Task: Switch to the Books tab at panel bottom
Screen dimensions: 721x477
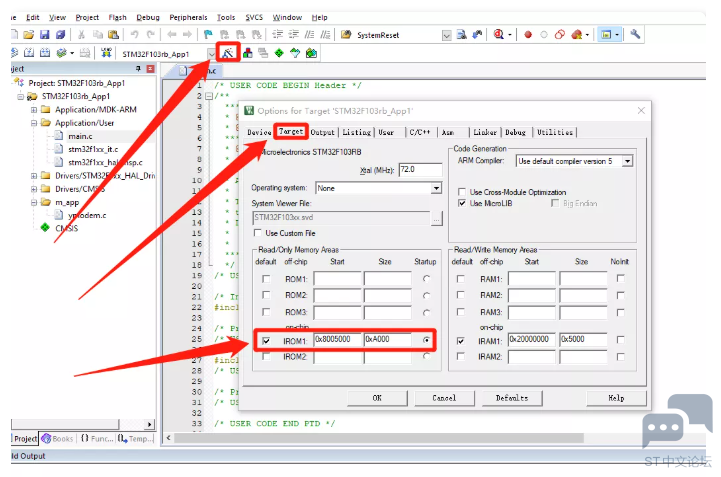Action: [x=57, y=439]
